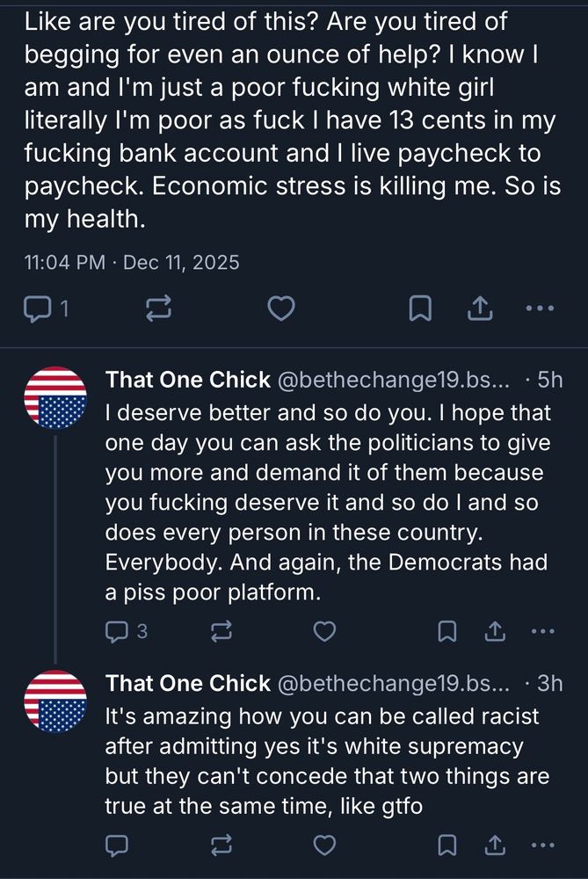
Task: Reply to the main post with 1 comment
Action: pyautogui.click(x=39, y=309)
